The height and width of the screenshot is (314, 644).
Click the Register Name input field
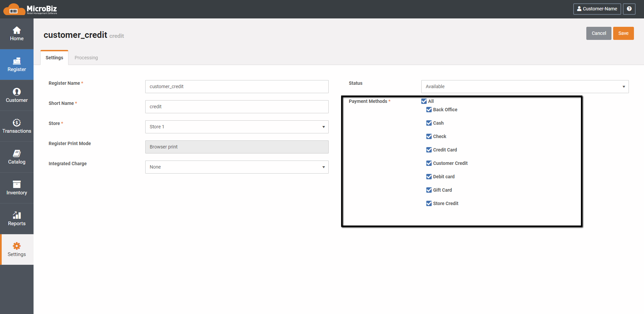pos(237,86)
